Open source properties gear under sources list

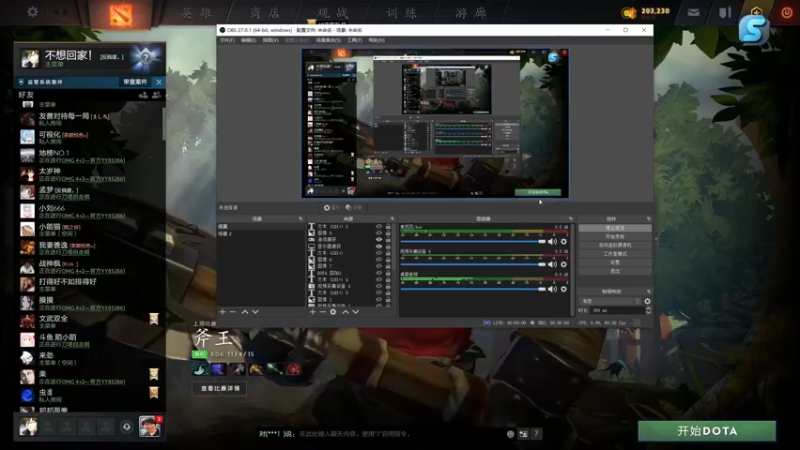333,311
